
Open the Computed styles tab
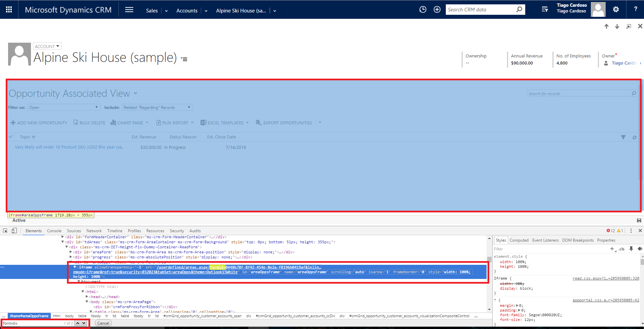coord(519,240)
